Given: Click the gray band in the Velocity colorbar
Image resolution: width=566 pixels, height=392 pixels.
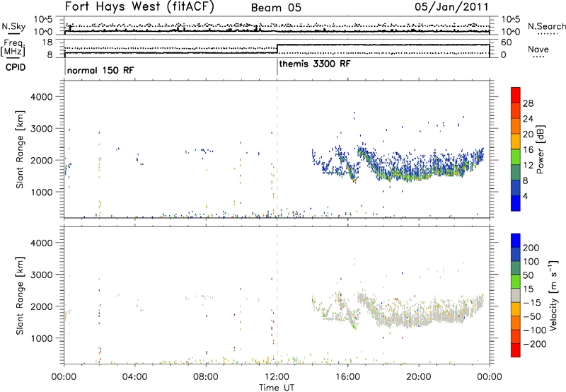Looking at the screenshot, I should (516, 295).
